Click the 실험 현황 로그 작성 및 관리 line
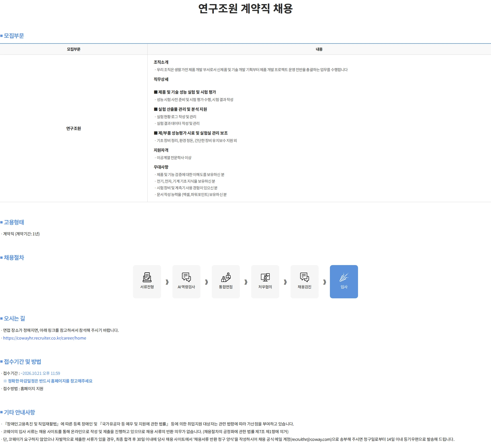This screenshot has width=491, height=448. [x=176, y=117]
